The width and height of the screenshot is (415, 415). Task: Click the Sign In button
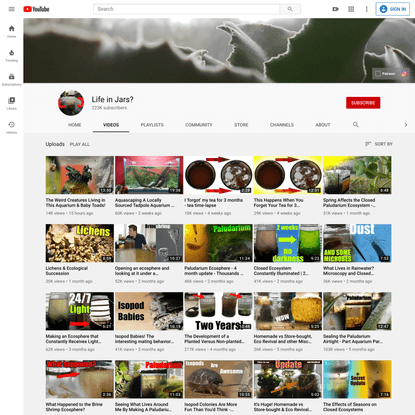point(393,9)
